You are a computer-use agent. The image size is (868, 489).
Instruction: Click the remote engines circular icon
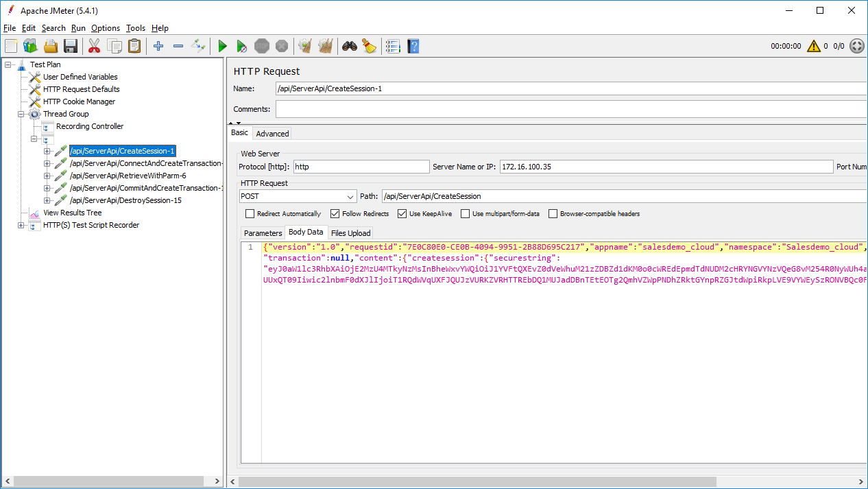pos(856,46)
